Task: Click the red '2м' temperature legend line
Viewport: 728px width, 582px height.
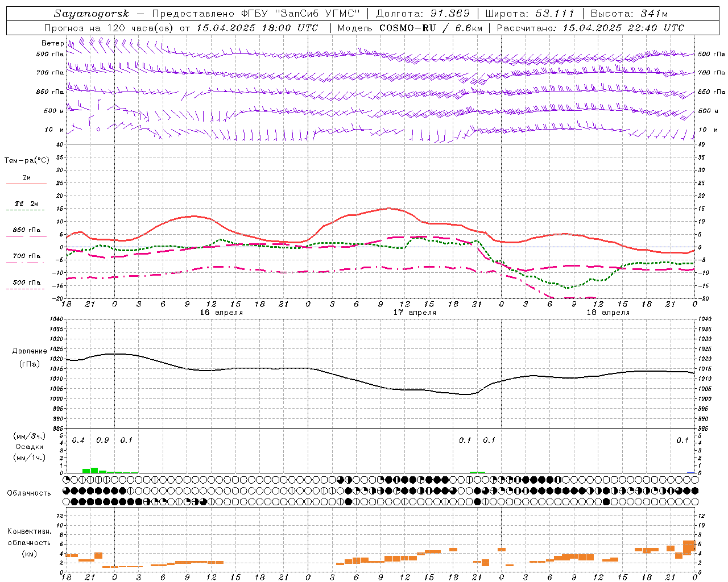Action: (x=26, y=184)
